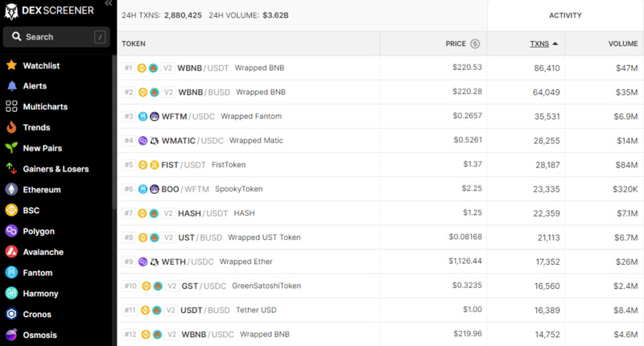Focus the Search input field
Screen dimensions: 644x346
56,37
